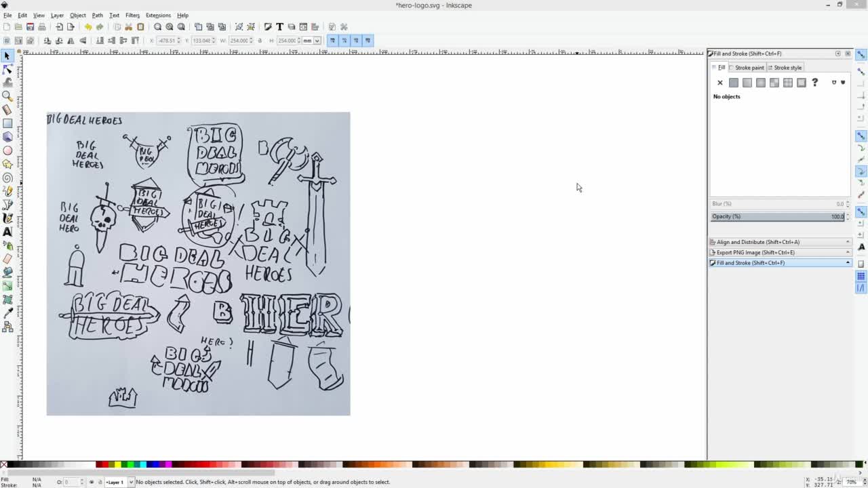Open the Layer 1 dropdown
Viewport: 868px width, 488px height.
119,482
